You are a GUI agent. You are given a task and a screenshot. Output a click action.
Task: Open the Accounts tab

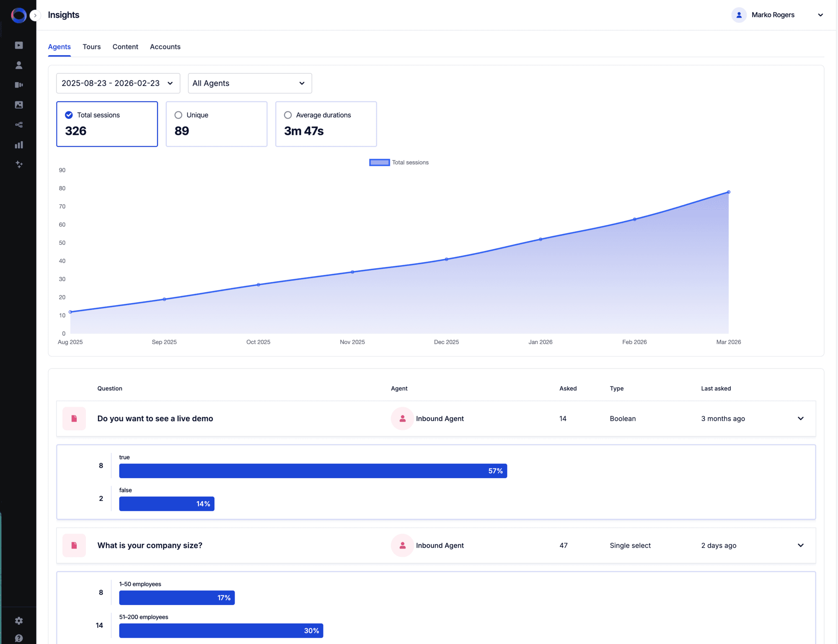165,46
